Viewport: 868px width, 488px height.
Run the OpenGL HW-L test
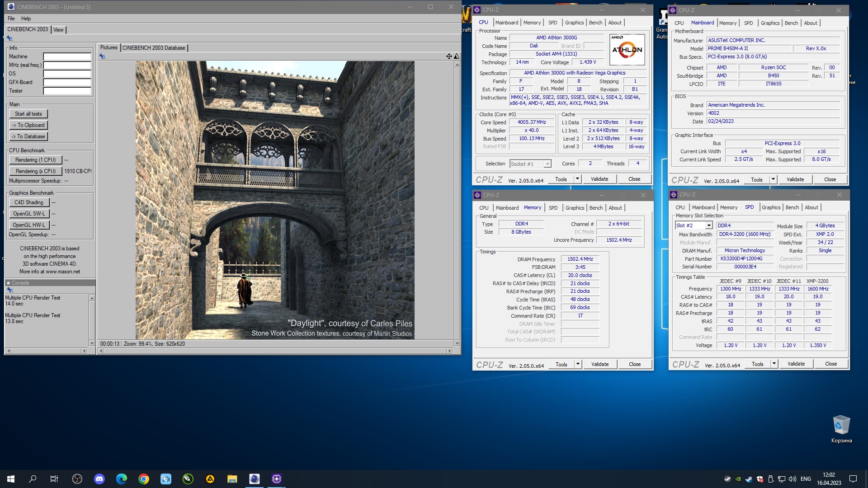29,225
